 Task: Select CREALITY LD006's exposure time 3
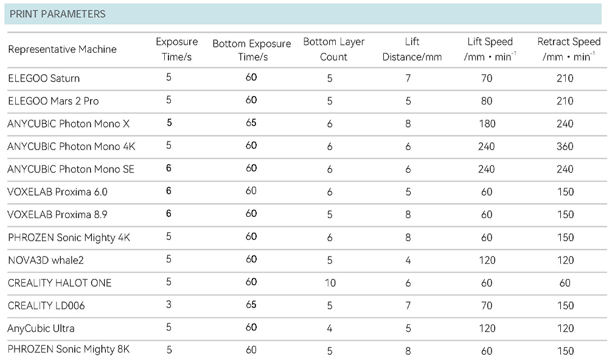[169, 304]
